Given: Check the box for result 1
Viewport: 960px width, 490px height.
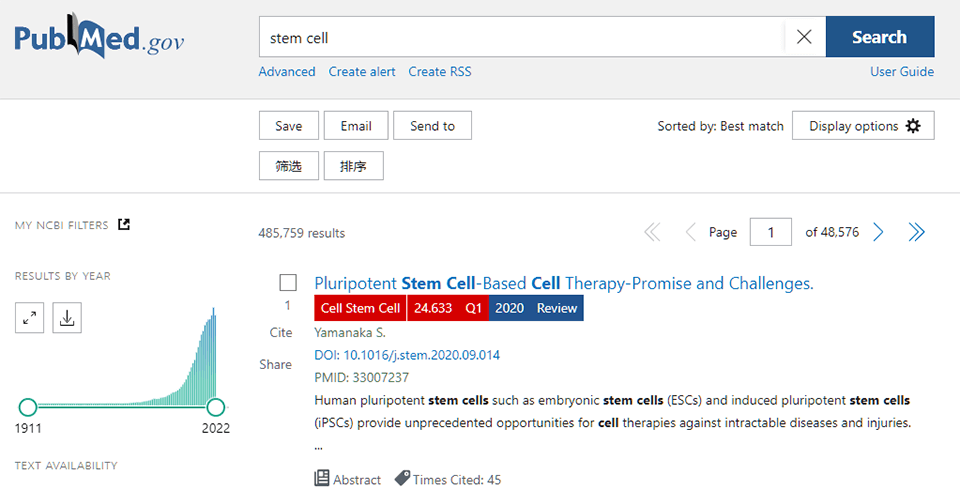Looking at the screenshot, I should (x=288, y=283).
